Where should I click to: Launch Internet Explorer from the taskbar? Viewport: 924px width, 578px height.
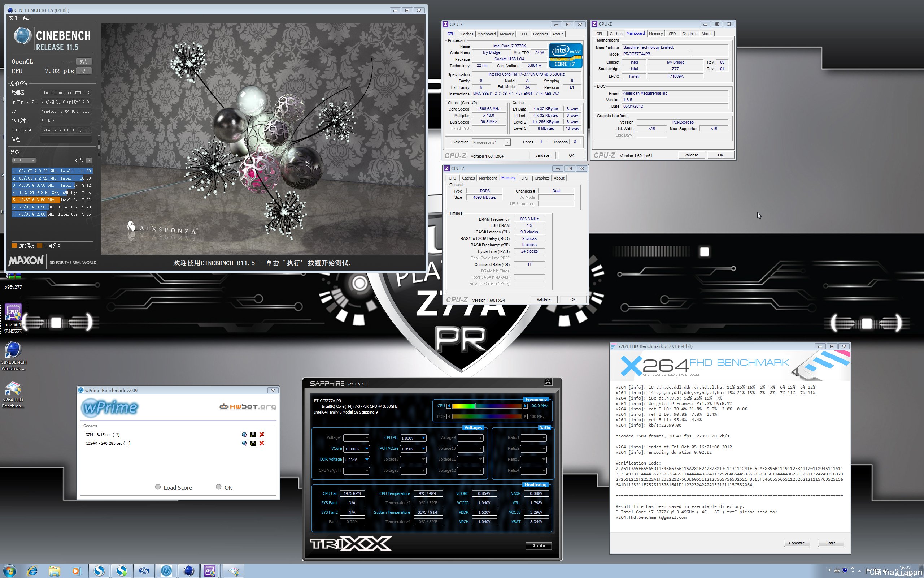pyautogui.click(x=32, y=571)
